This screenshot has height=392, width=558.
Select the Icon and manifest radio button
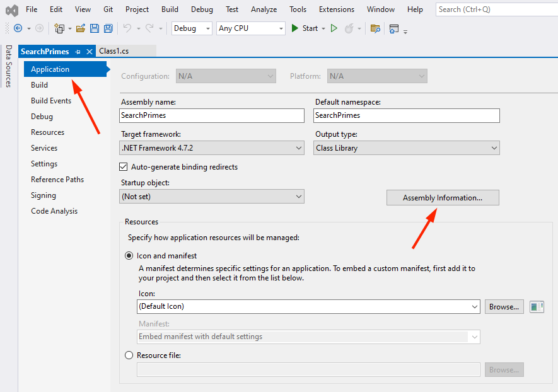click(129, 256)
